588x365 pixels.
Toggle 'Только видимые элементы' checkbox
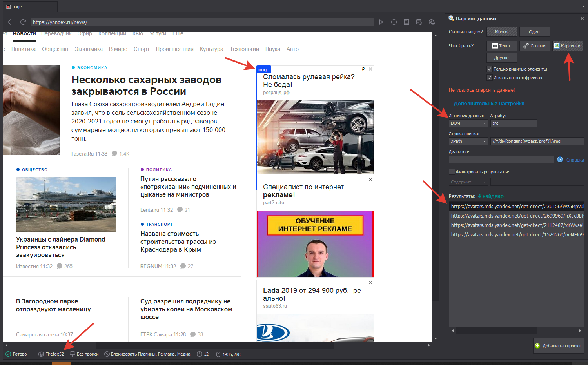pyautogui.click(x=489, y=69)
